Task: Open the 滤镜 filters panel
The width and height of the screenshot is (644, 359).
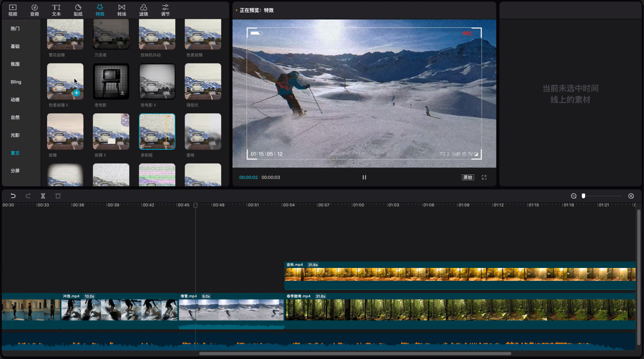Action: (144, 10)
